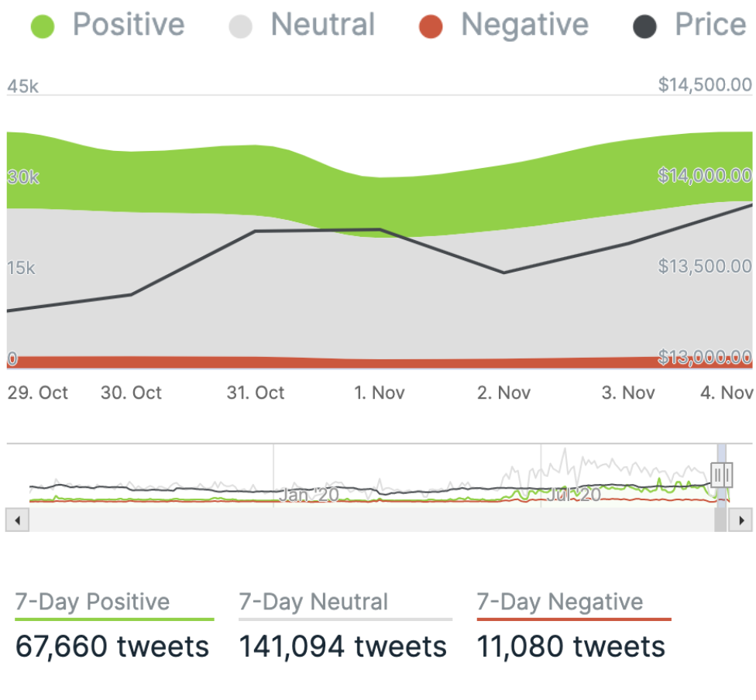Click the navigator scrollbar track
The image size is (756, 700).
click(364, 520)
